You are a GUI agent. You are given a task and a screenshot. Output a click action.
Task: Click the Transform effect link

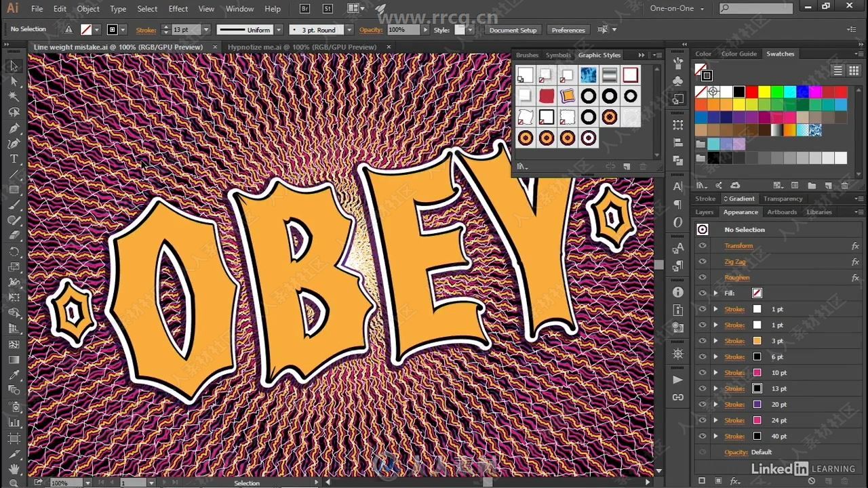(x=738, y=245)
